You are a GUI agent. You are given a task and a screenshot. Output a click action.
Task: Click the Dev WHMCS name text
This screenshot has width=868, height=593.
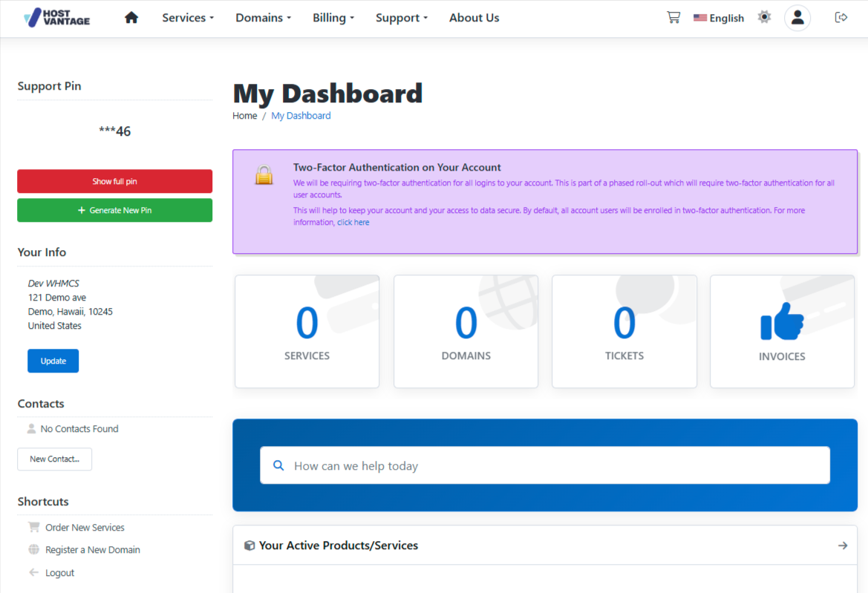[53, 284]
